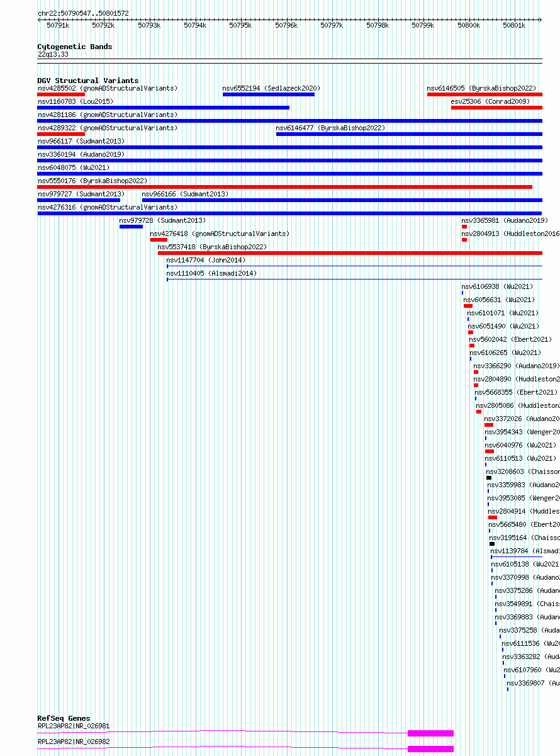Viewport: 560px width, 756px height.
Task: Open variant nsv6101071 (Wu2021)
Action: click(x=503, y=313)
